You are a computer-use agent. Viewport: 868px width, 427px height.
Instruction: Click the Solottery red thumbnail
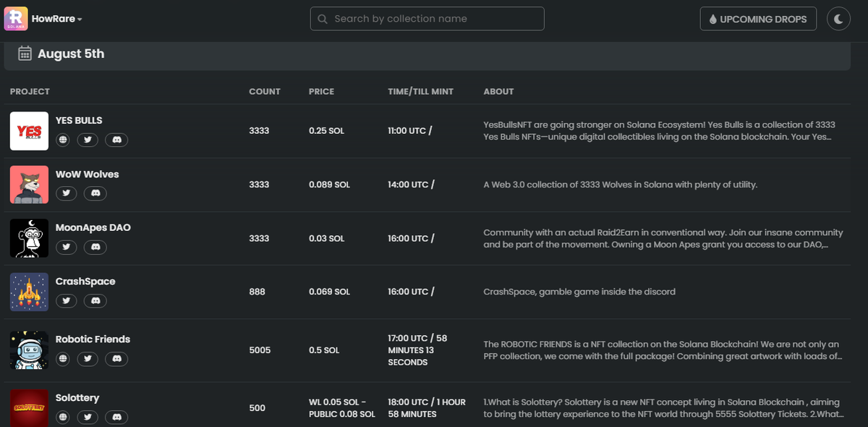click(x=29, y=408)
